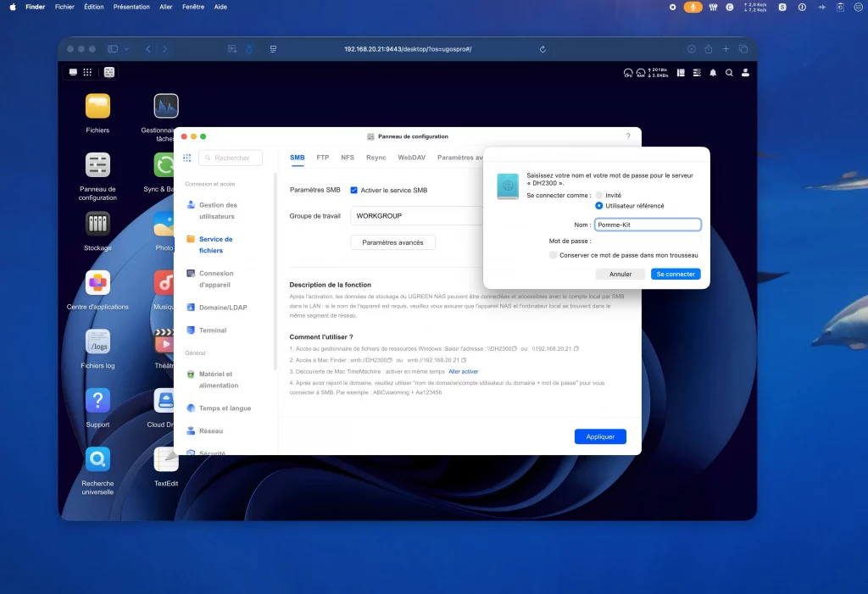Switch to the FTP tab
Screen dimensions: 868x594
point(323,158)
